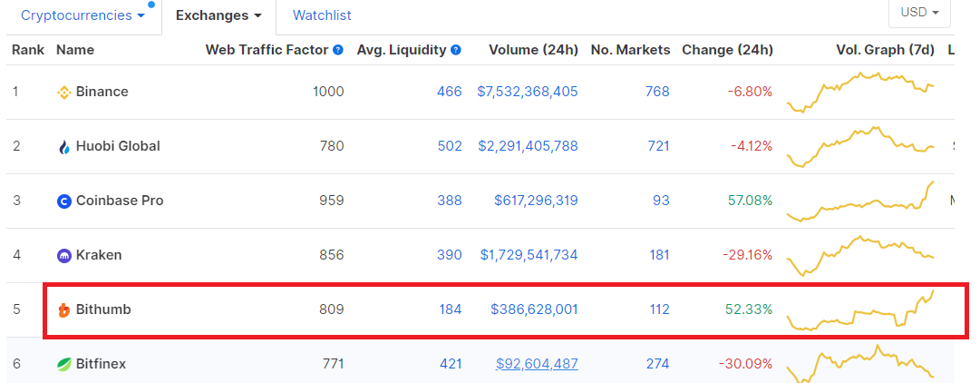Click Binance 7-day volume graph
980x383 pixels.
click(x=860, y=93)
